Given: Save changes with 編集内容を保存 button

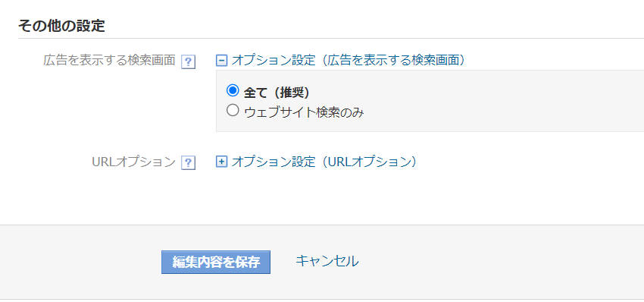Looking at the screenshot, I should pos(216,262).
